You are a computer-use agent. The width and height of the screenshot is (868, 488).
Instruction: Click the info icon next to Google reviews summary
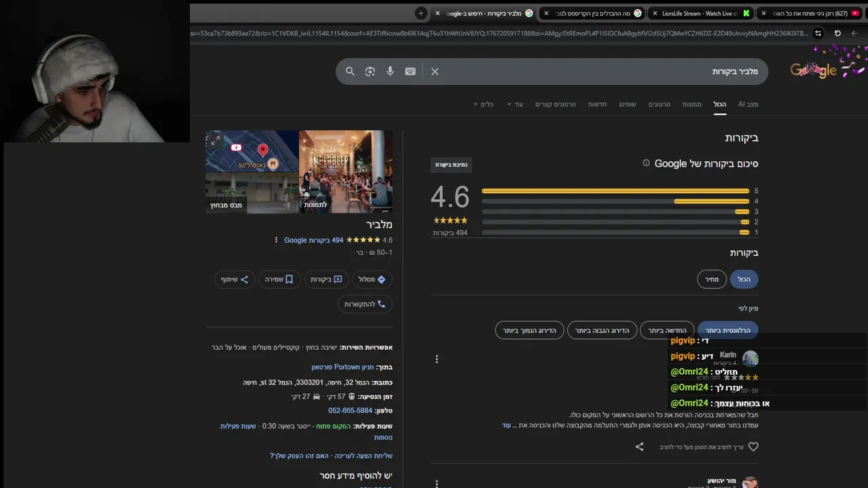[646, 163]
